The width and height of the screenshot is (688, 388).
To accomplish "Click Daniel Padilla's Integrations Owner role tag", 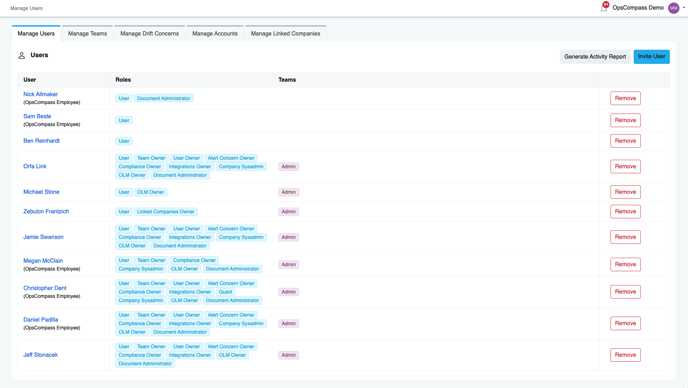I will [x=190, y=323].
